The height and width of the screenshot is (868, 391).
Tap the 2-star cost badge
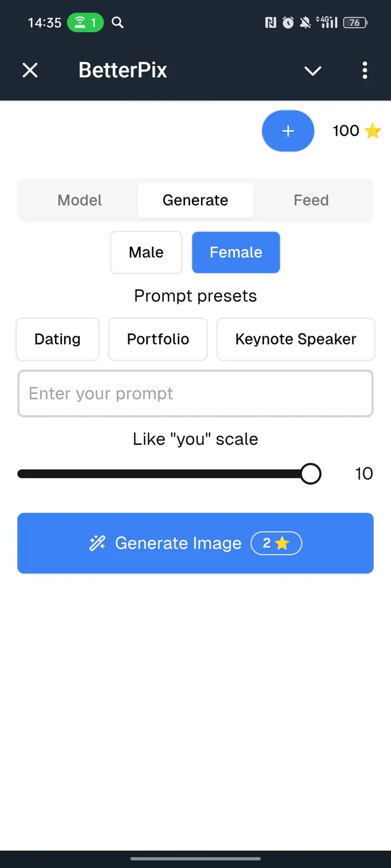(x=276, y=543)
